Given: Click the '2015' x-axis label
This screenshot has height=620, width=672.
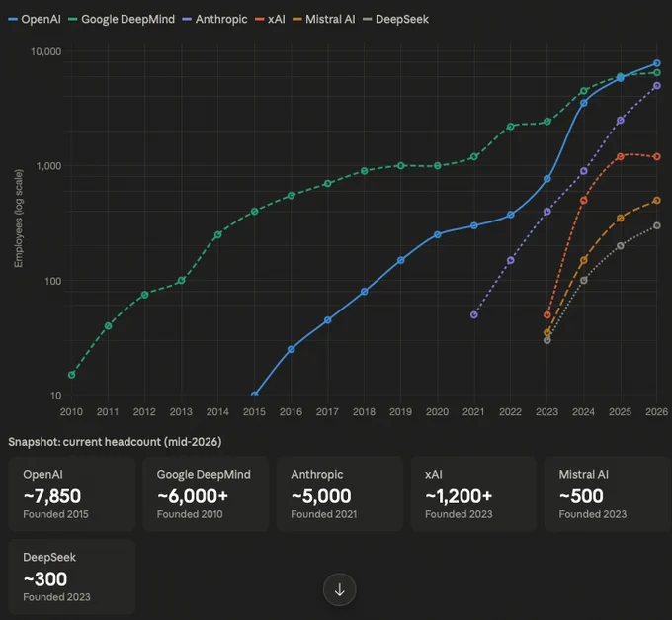Looking at the screenshot, I should click(x=254, y=411).
